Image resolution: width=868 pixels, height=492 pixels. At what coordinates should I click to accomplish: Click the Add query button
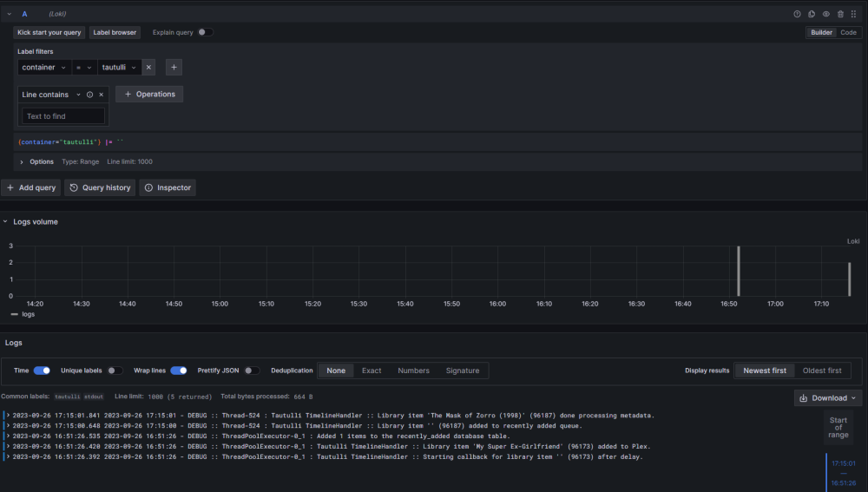coord(31,187)
